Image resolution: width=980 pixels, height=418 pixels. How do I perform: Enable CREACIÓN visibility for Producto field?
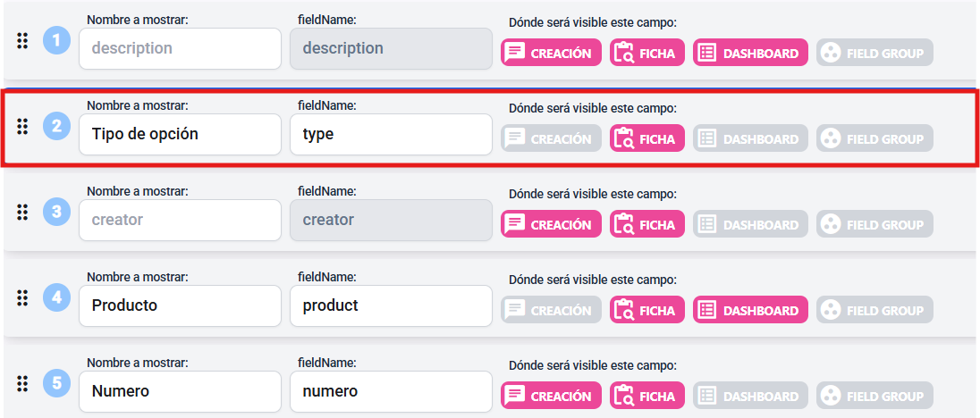click(550, 310)
